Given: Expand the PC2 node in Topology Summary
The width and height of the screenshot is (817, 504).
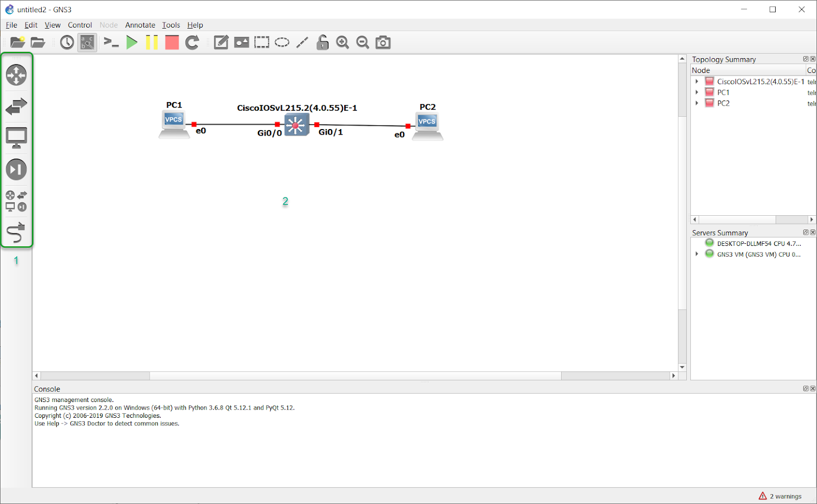Looking at the screenshot, I should [x=696, y=103].
